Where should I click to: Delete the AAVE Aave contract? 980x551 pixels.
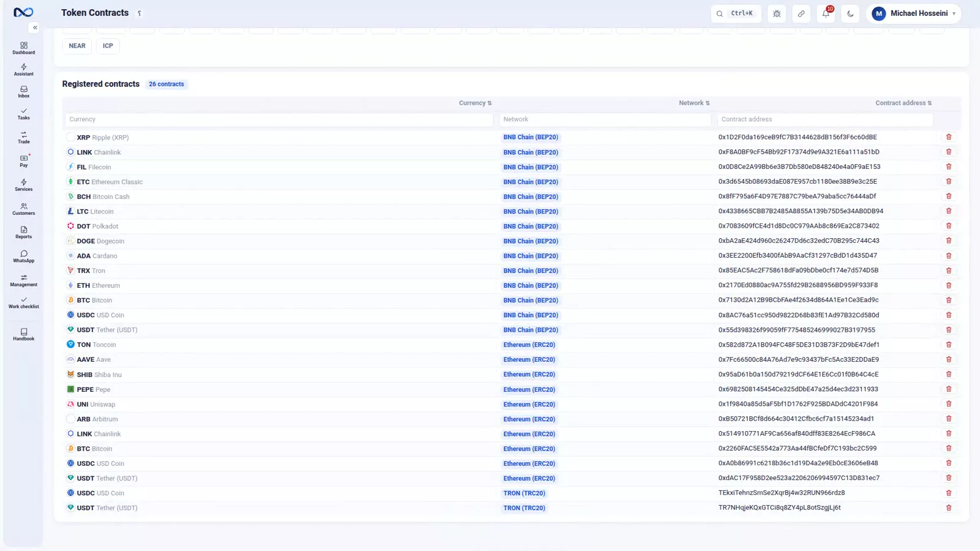click(949, 359)
